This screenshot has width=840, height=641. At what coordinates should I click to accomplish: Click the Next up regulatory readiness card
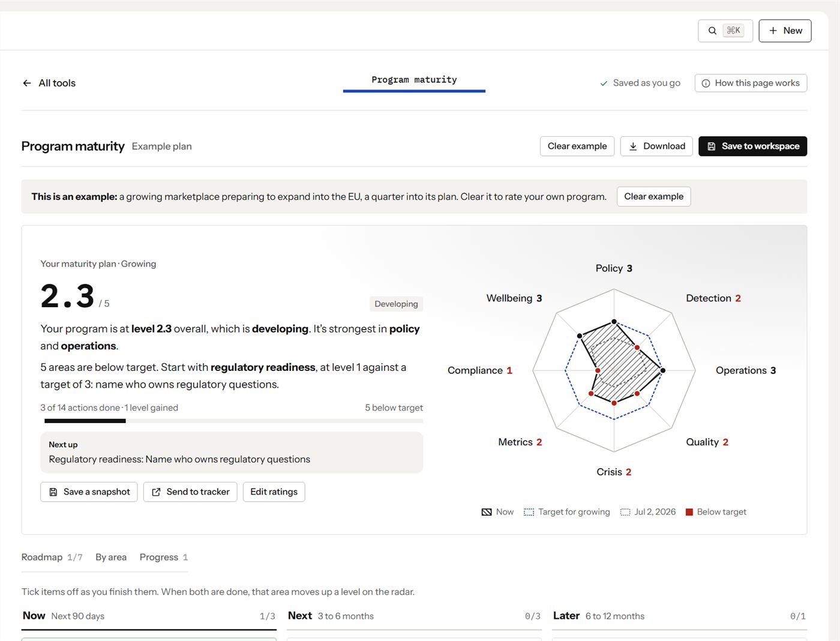point(232,453)
